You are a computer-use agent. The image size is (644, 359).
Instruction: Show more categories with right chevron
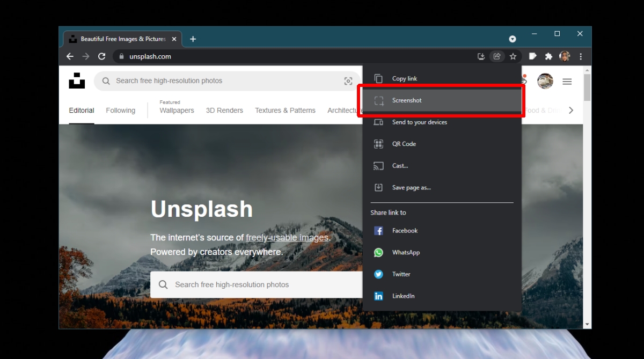[x=571, y=111]
